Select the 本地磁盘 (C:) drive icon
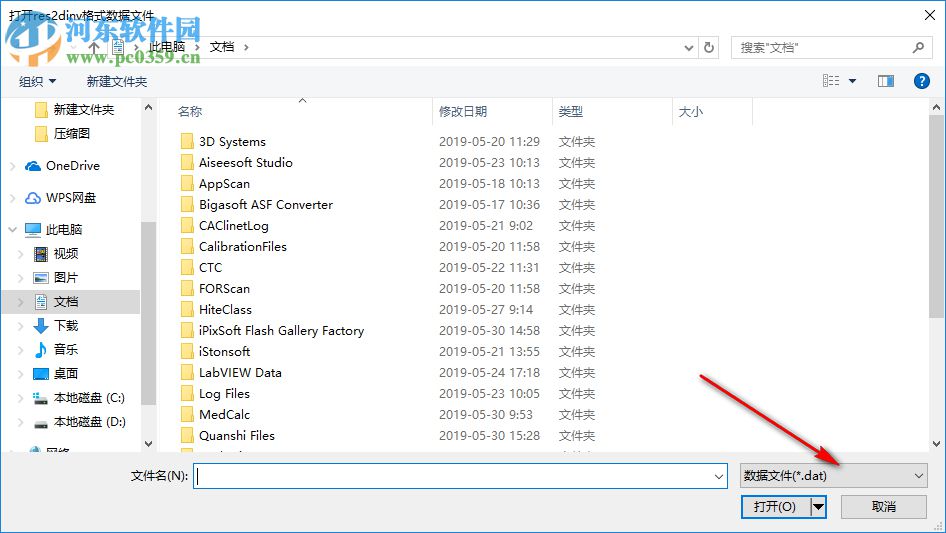Image resolution: width=946 pixels, height=533 pixels. click(x=40, y=398)
